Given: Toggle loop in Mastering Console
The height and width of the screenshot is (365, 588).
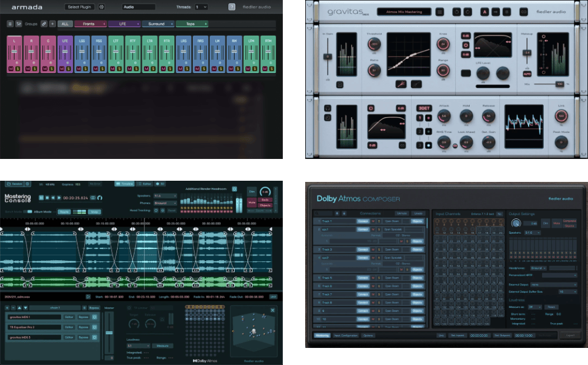Looking at the screenshot, I should (93, 198).
